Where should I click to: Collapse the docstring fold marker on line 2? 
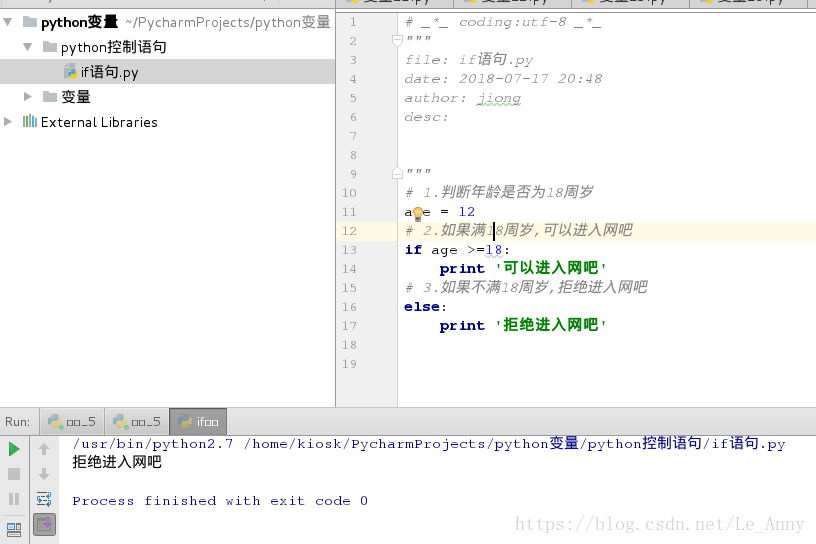point(397,40)
